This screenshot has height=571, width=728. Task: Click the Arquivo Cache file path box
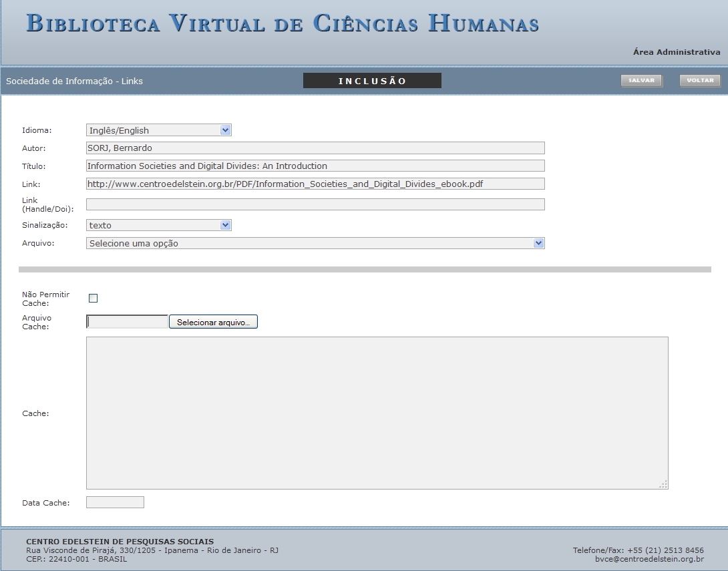tap(127, 322)
